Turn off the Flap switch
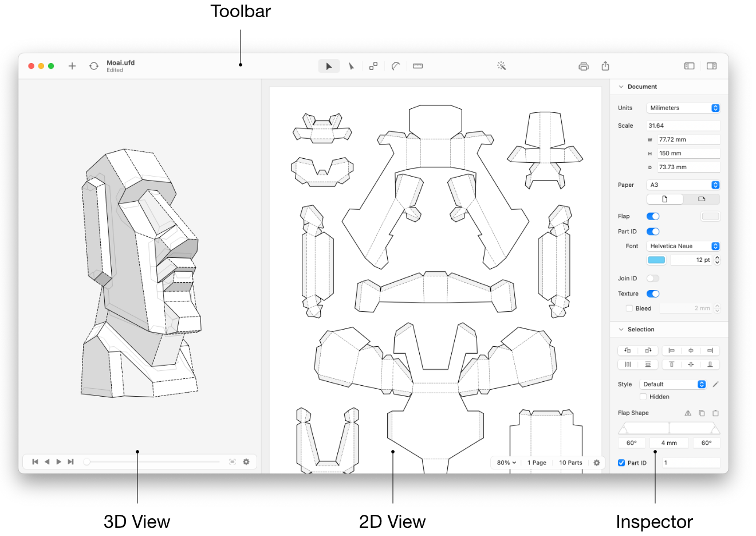The width and height of the screenshot is (756, 536). click(653, 217)
